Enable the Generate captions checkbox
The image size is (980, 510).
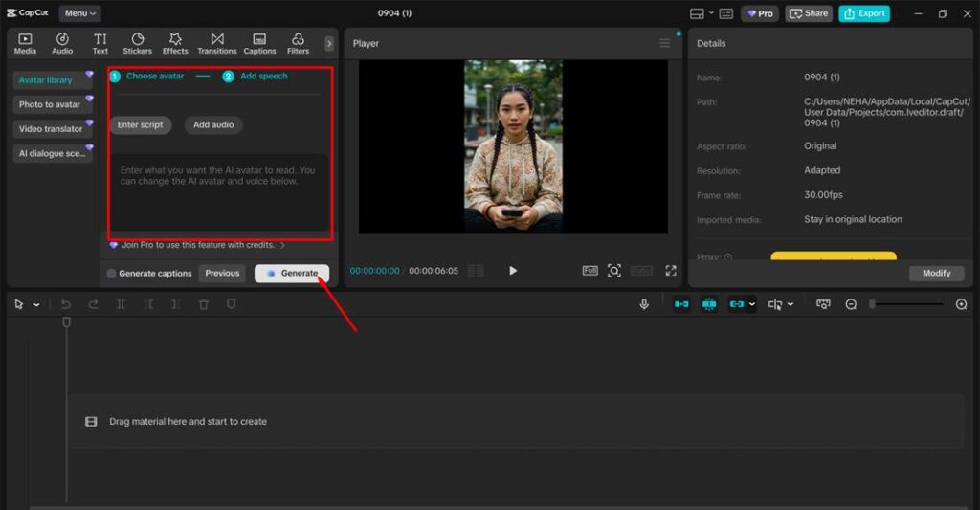tap(112, 274)
